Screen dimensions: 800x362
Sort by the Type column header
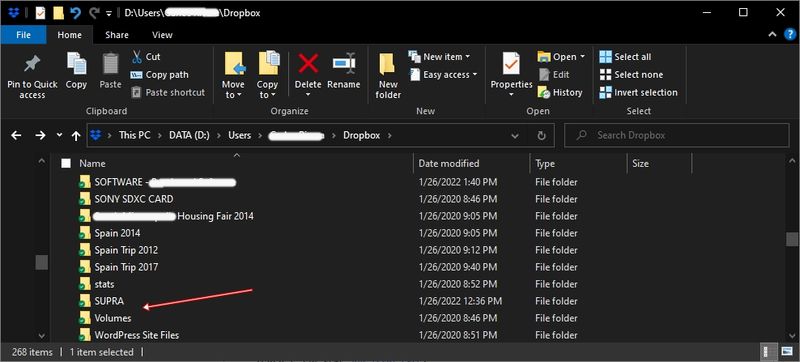pos(579,164)
